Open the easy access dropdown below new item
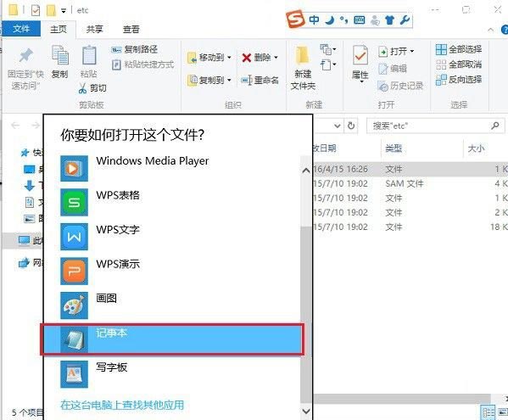508x420 pixels. tap(328, 64)
